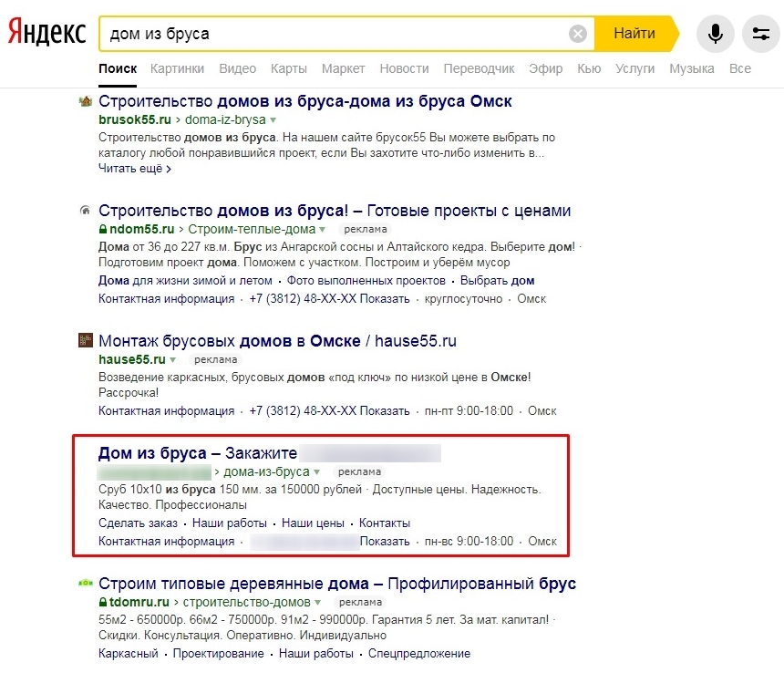Expand 'Читать ещё' in first result
784x673 pixels.
tap(134, 169)
